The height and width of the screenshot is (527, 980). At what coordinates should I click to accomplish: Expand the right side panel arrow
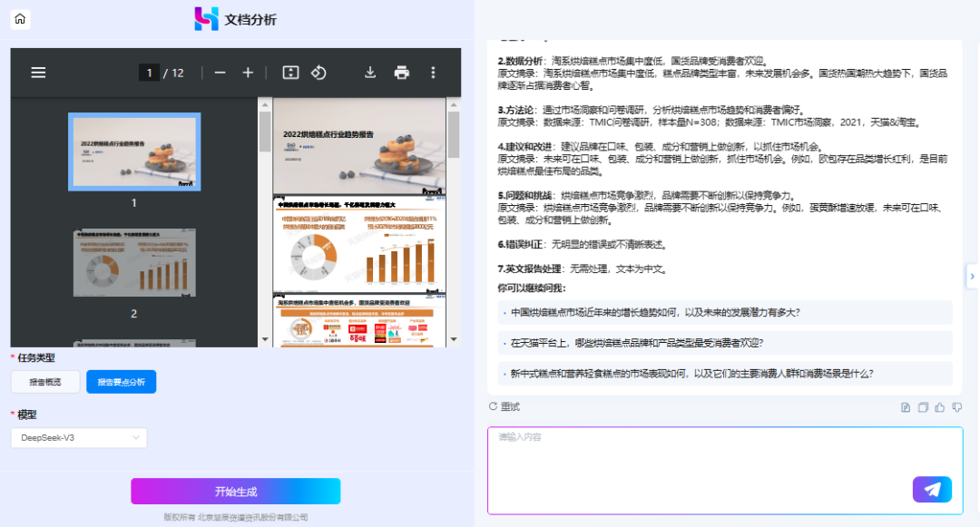point(972,276)
